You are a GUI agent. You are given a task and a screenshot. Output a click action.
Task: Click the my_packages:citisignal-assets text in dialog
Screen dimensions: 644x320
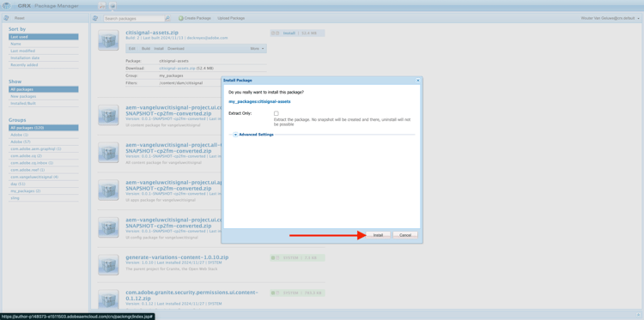pos(259,101)
